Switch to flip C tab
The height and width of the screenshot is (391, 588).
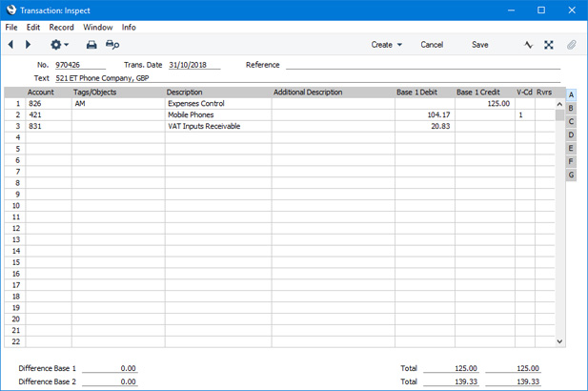tap(571, 121)
